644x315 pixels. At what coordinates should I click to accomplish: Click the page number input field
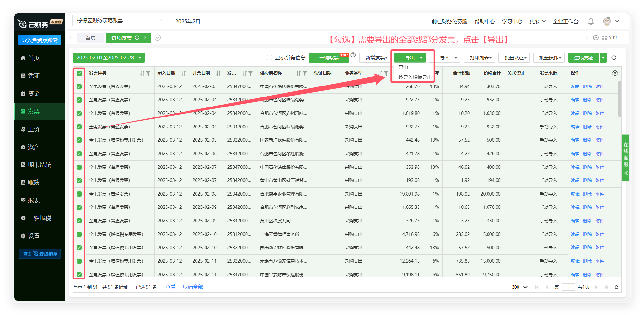pyautogui.click(x=568, y=287)
